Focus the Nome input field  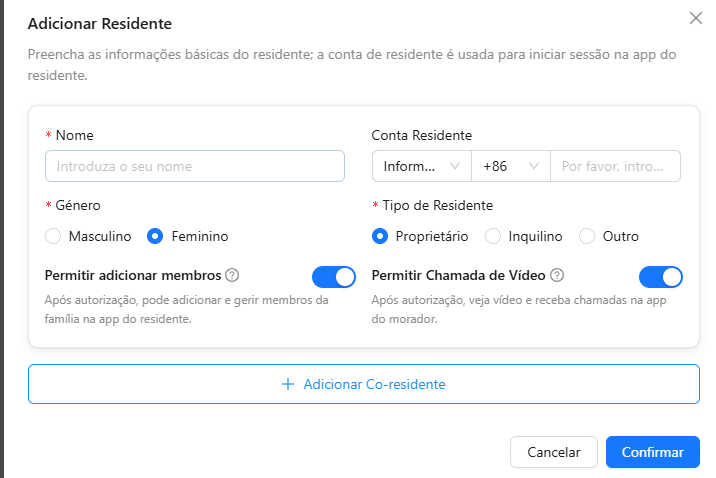click(x=195, y=166)
